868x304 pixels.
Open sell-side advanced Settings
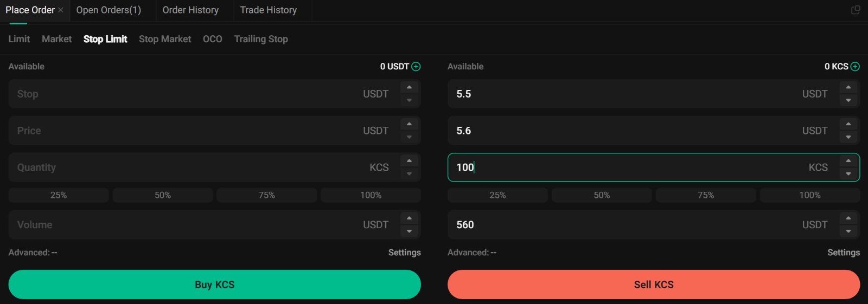(x=844, y=253)
